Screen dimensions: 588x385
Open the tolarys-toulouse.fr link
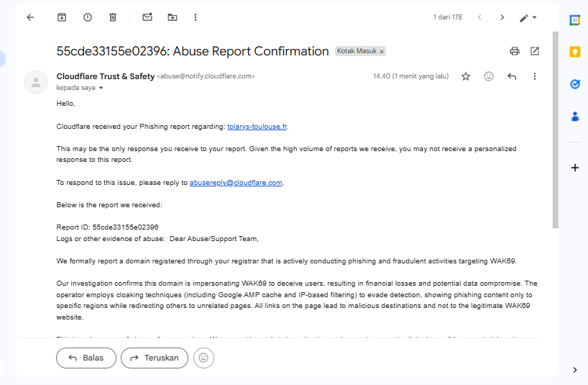click(x=257, y=127)
